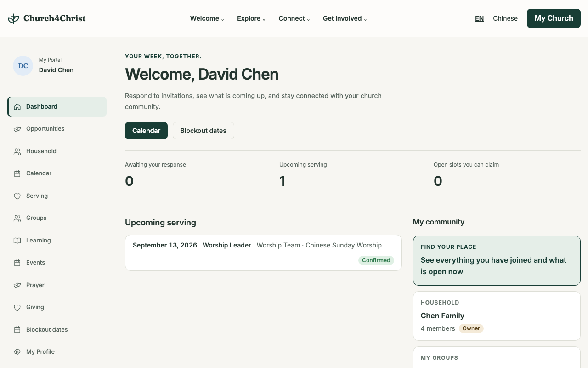The width and height of the screenshot is (588, 368).
Task: Click the Household people icon
Action: [x=17, y=151]
